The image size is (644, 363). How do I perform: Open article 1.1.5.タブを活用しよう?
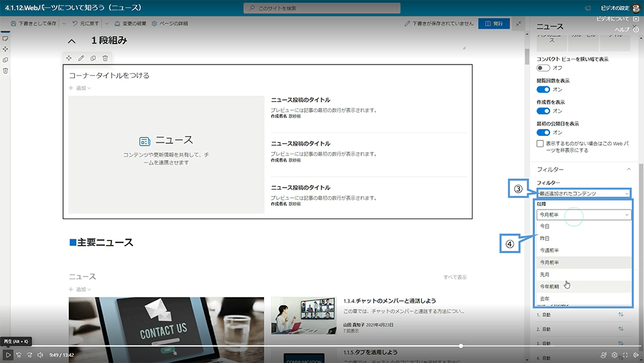click(x=370, y=352)
